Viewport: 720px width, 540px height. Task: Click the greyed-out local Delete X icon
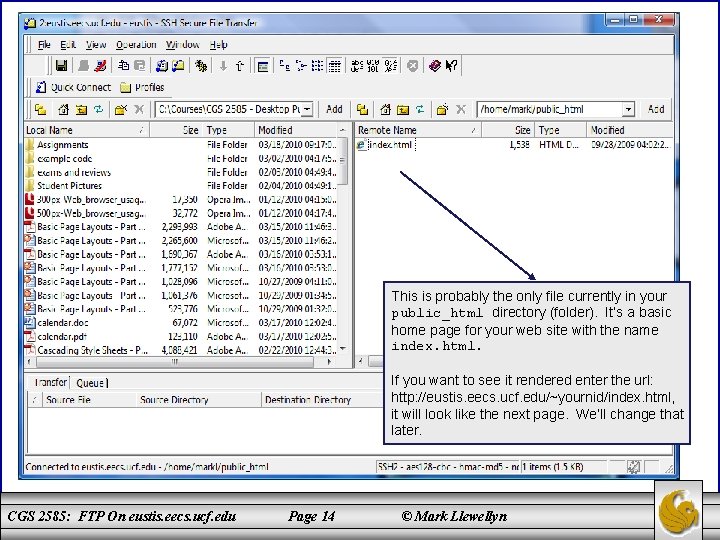coord(139,109)
